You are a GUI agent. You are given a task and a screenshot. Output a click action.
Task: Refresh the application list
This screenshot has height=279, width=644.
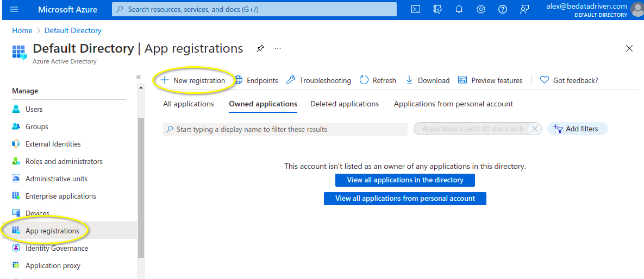coord(378,80)
